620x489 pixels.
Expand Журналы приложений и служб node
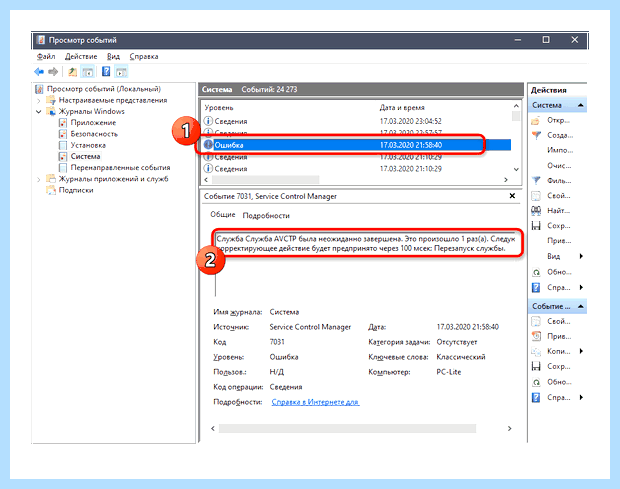[38, 179]
